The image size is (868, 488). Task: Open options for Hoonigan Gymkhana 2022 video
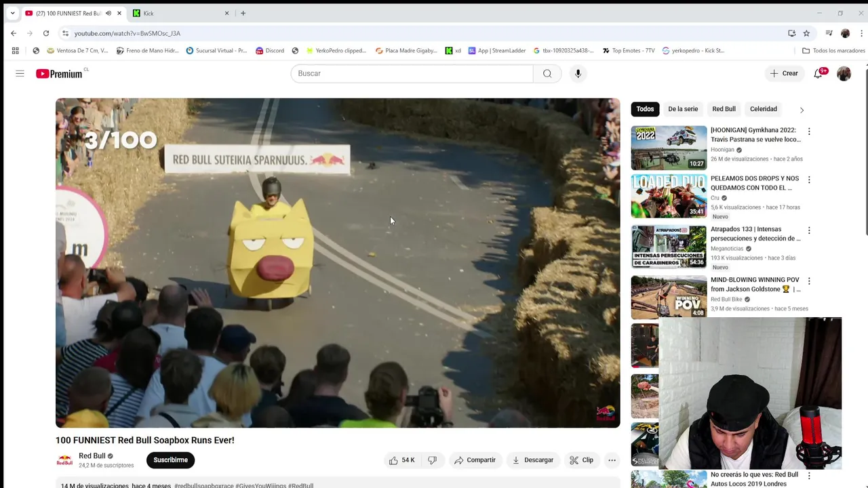pos(809,131)
